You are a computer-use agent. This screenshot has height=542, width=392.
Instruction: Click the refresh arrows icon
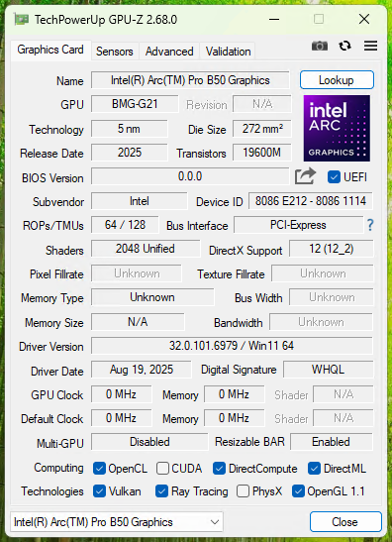click(x=344, y=46)
